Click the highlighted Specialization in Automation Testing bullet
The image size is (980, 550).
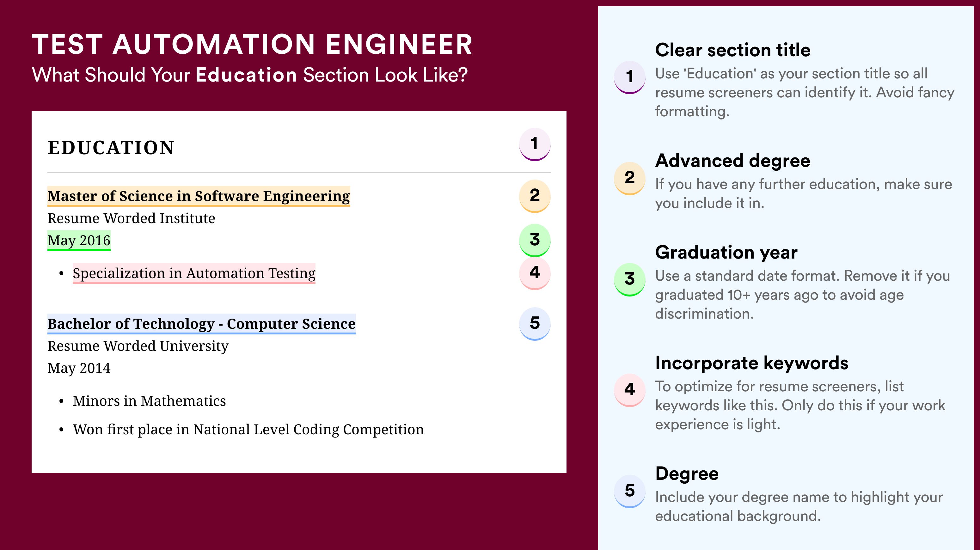tap(194, 273)
